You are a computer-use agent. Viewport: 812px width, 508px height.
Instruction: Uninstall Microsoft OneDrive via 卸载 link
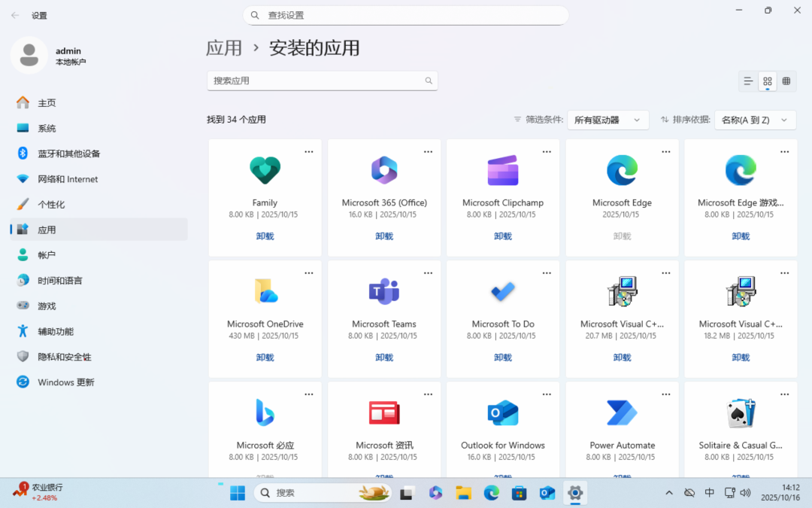tap(265, 357)
